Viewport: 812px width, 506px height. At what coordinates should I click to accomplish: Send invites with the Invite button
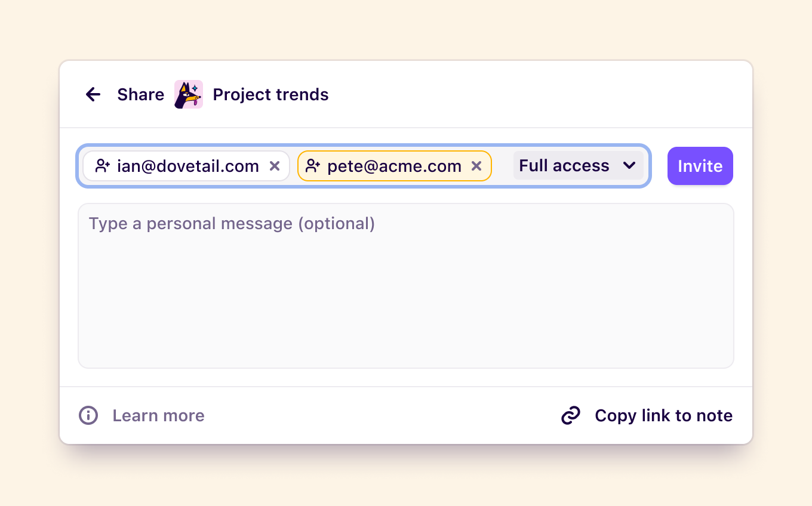tap(700, 166)
